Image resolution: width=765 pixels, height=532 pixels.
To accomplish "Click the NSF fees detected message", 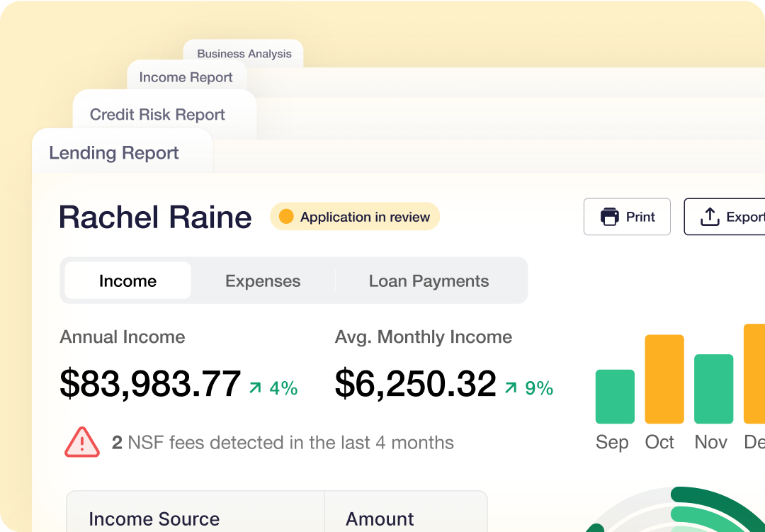I will [283, 443].
